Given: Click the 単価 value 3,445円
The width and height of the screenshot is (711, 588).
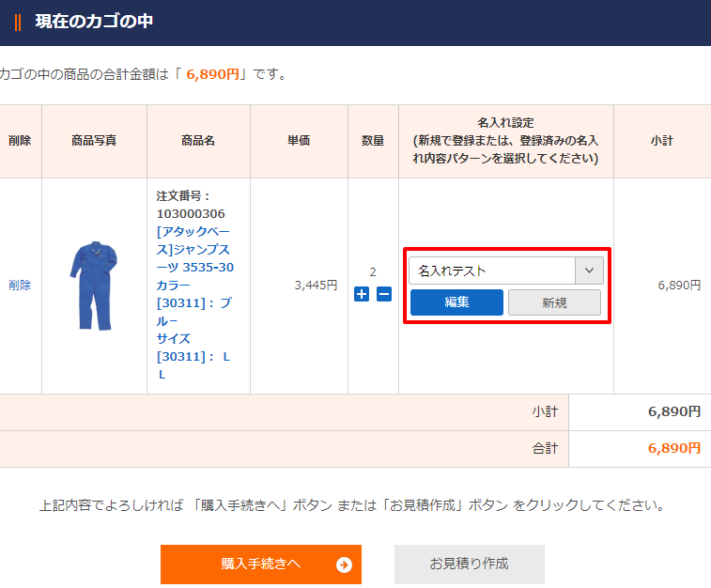Looking at the screenshot, I should pos(315,286).
